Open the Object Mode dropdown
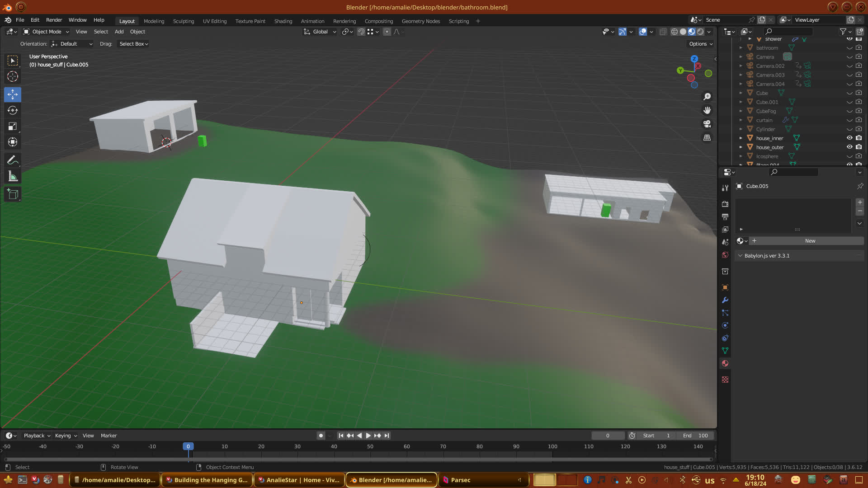 pyautogui.click(x=46, y=32)
